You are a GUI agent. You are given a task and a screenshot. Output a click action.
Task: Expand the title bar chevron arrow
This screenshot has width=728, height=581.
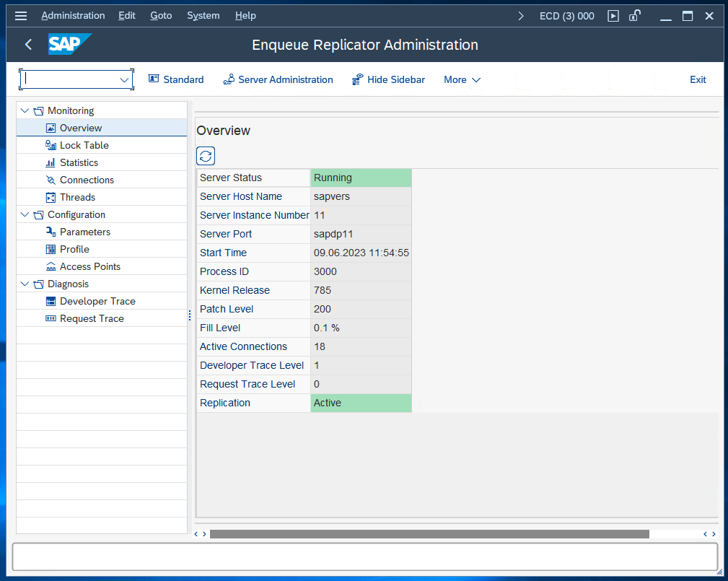point(520,17)
